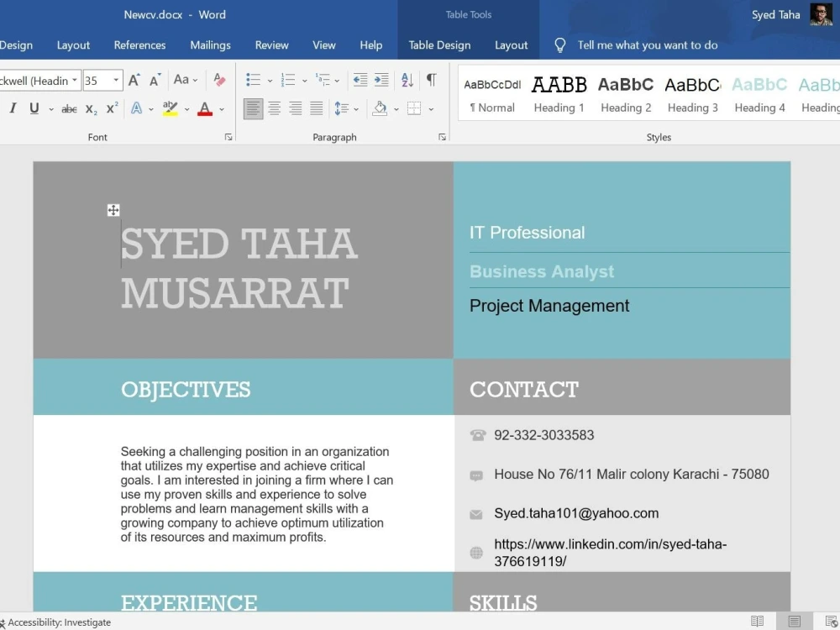The height and width of the screenshot is (630, 840).
Task: Click the table move handle above the name
Action: click(113, 210)
